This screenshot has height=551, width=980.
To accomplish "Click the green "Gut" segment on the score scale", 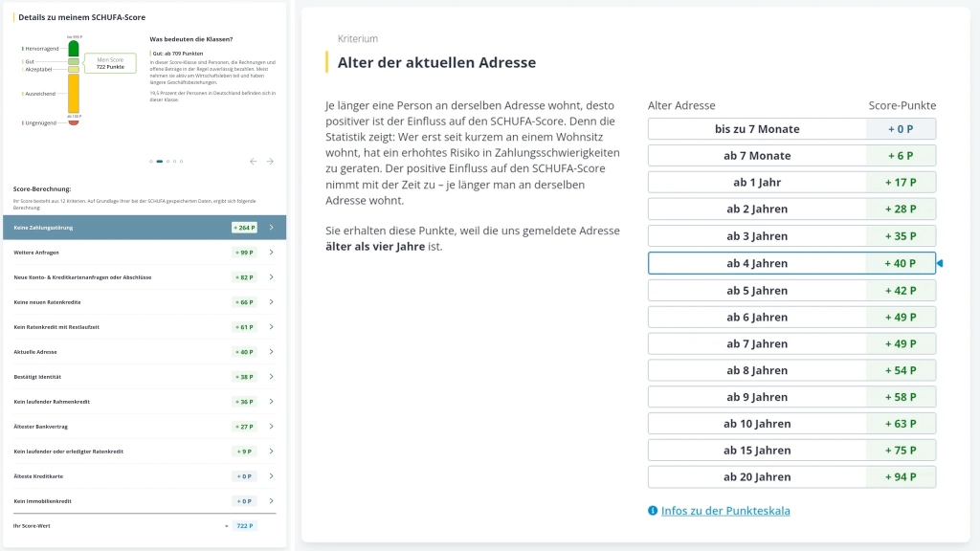I will click(73, 61).
